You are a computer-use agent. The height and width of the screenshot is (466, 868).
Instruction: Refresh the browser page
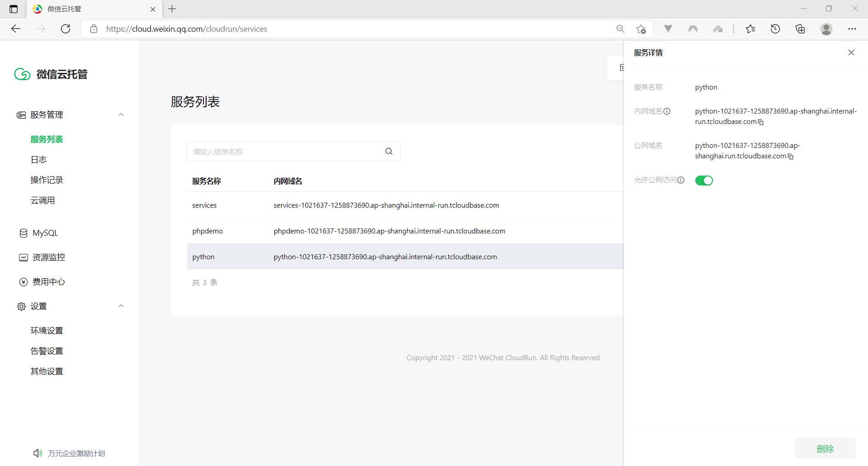point(66,29)
